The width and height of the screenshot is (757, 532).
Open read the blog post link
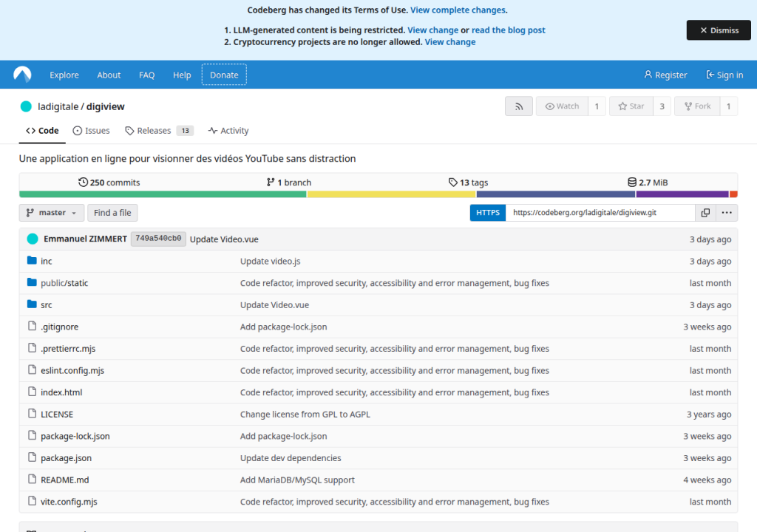tap(509, 30)
